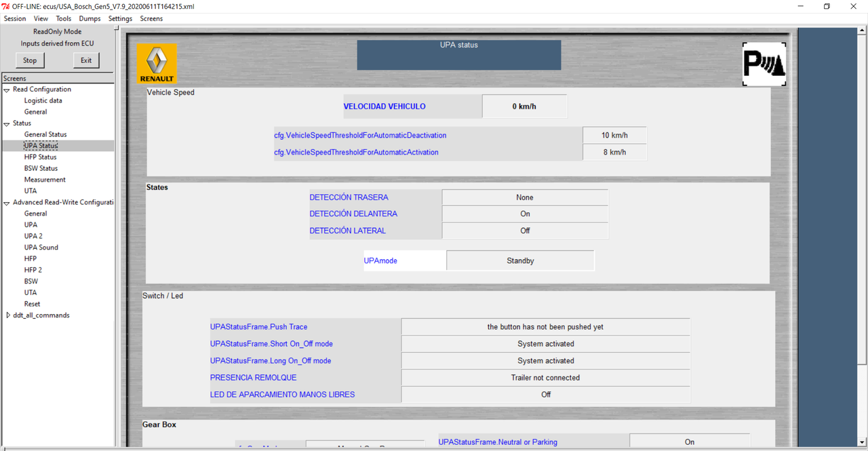This screenshot has height=451, width=868.
Task: Open the General Status screen
Action: 45,134
